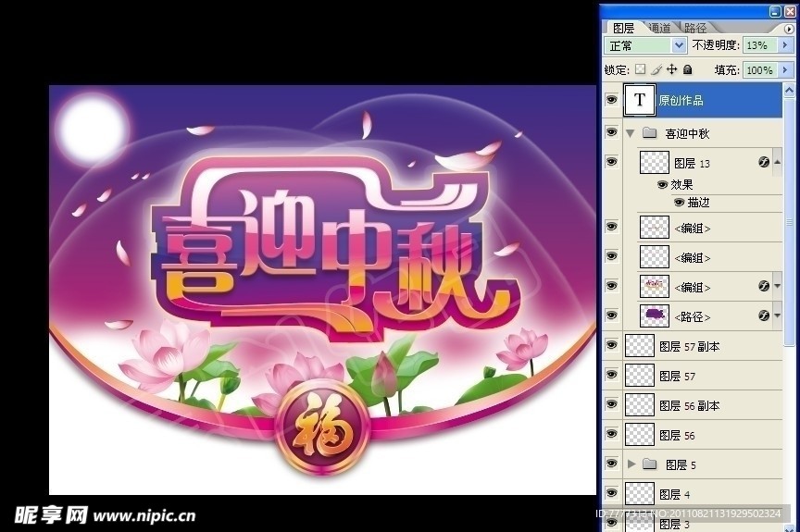Select the 图层 56 副本 thumbnail
This screenshot has height=532, width=800.
point(639,404)
